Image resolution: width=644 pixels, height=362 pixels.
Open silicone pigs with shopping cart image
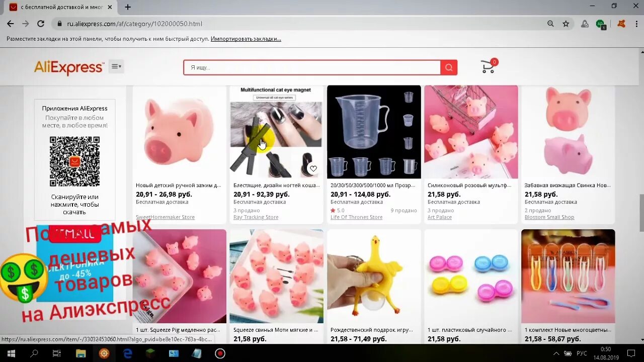(x=471, y=132)
